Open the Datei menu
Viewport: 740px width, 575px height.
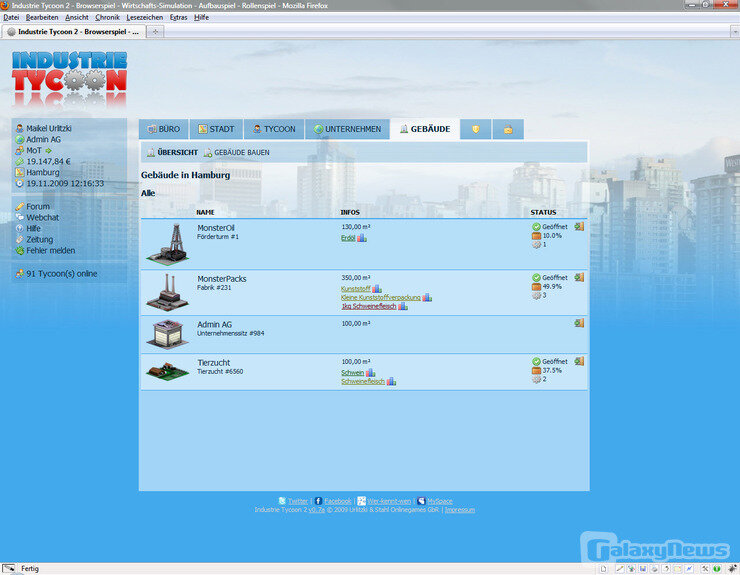click(x=11, y=17)
